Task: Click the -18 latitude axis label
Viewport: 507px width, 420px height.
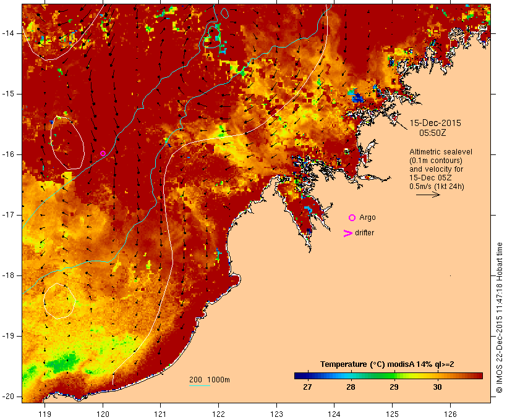Action: pyautogui.click(x=8, y=275)
